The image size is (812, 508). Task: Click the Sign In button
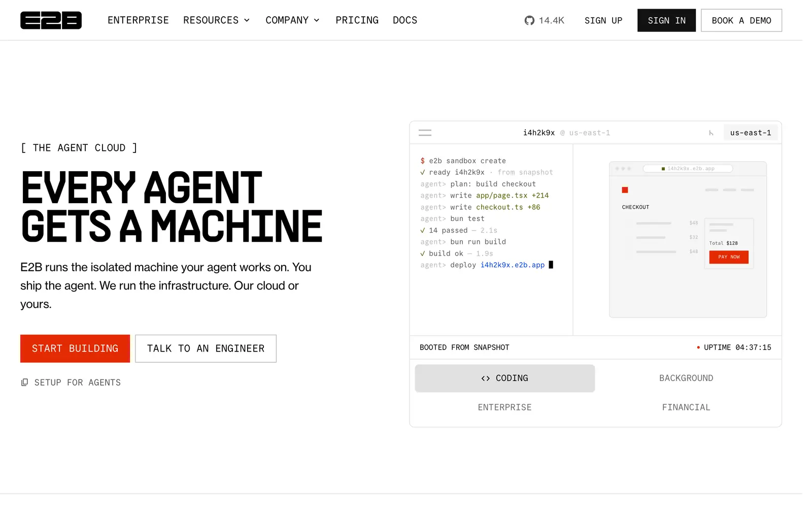(666, 20)
